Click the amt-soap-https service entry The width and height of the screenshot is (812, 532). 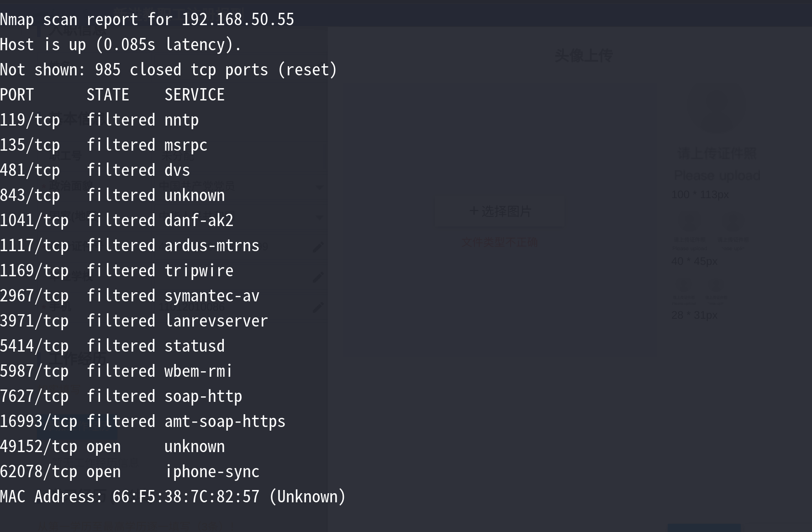click(225, 421)
